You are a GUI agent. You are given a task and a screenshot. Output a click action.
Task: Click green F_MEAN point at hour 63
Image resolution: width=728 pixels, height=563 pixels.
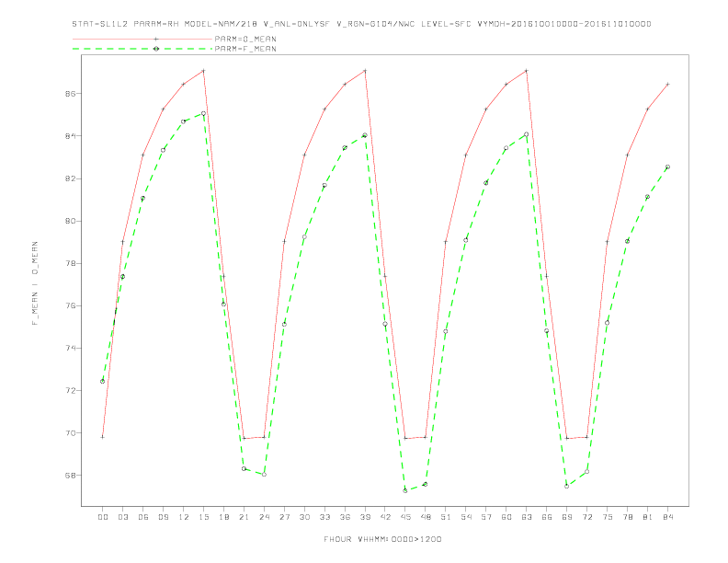(527, 134)
